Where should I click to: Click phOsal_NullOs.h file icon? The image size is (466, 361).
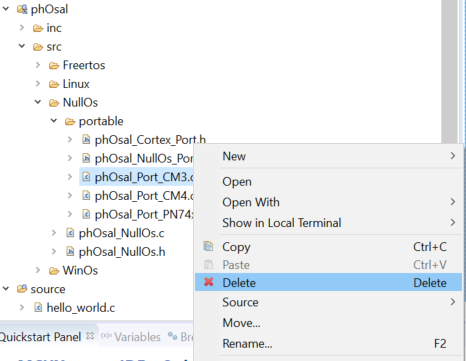70,251
